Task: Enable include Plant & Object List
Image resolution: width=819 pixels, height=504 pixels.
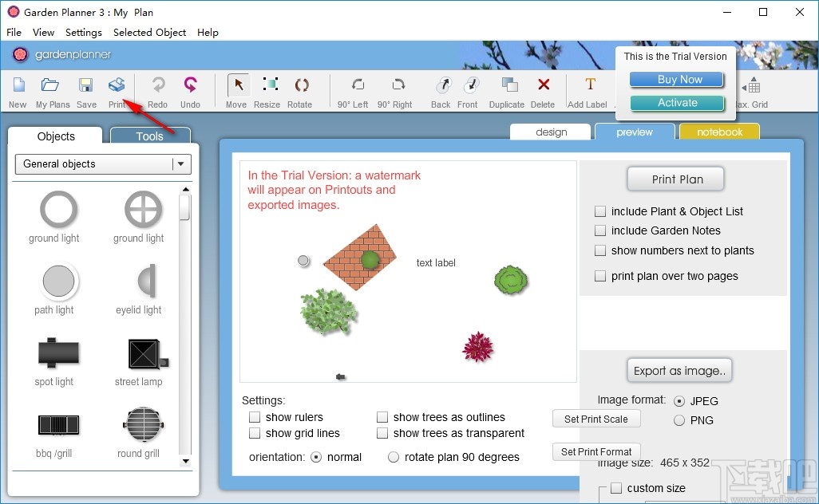Action: (600, 211)
